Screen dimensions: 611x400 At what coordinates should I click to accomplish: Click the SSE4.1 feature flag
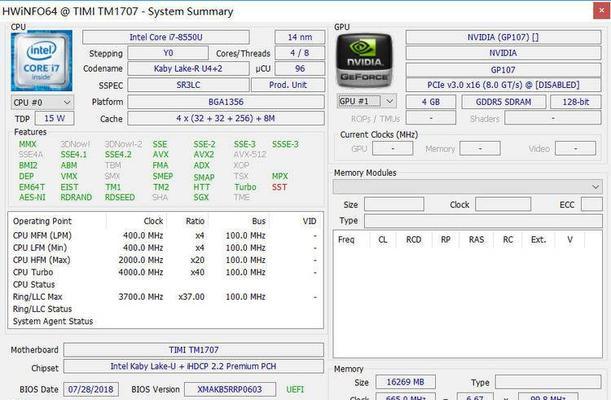[74, 155]
